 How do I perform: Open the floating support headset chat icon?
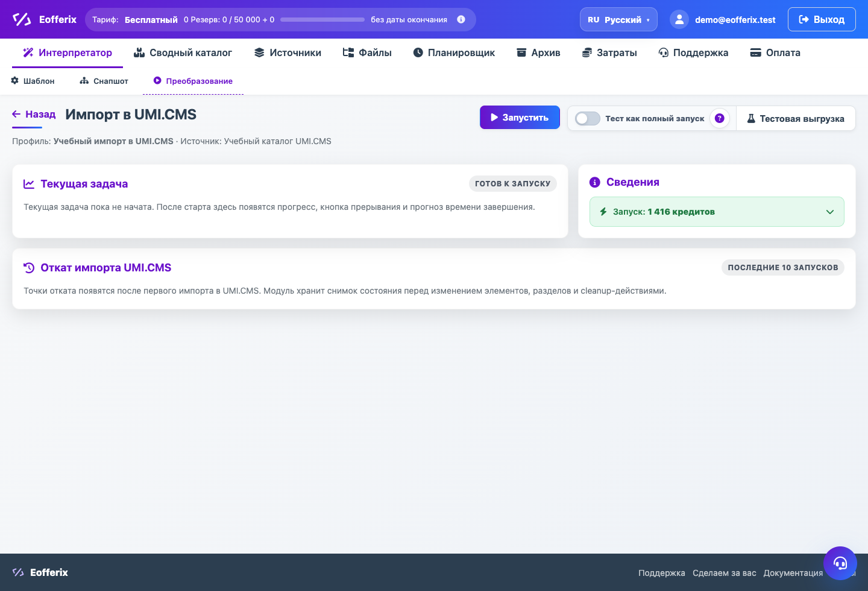tap(840, 563)
